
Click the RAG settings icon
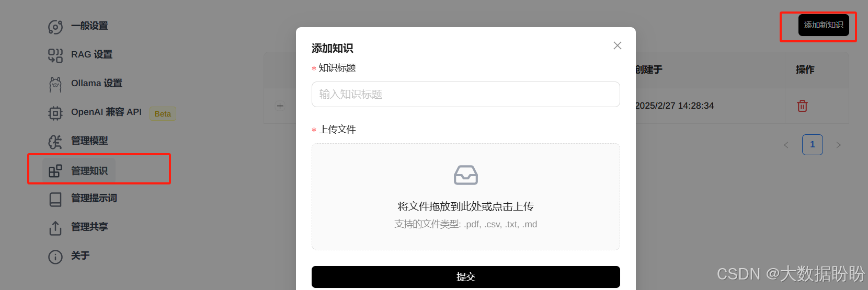(x=55, y=55)
